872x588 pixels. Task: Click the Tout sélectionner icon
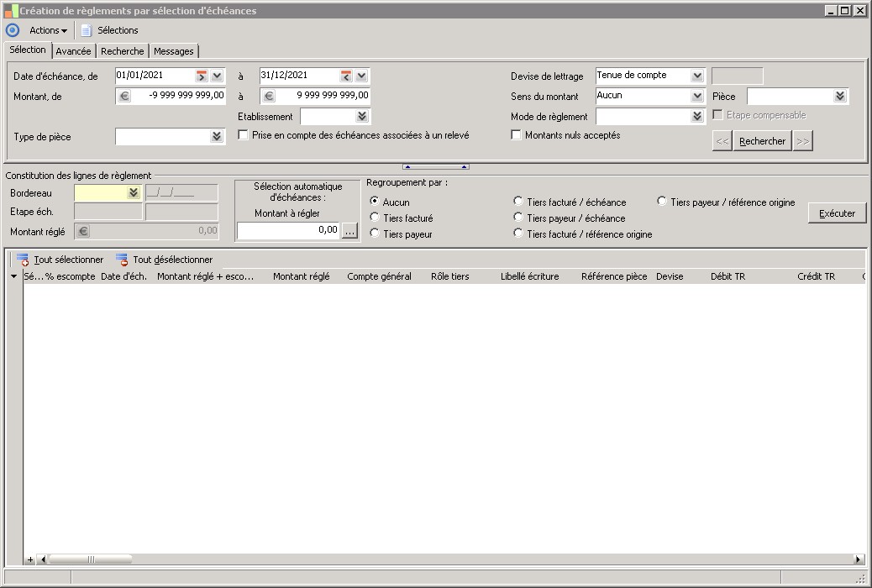[23, 260]
